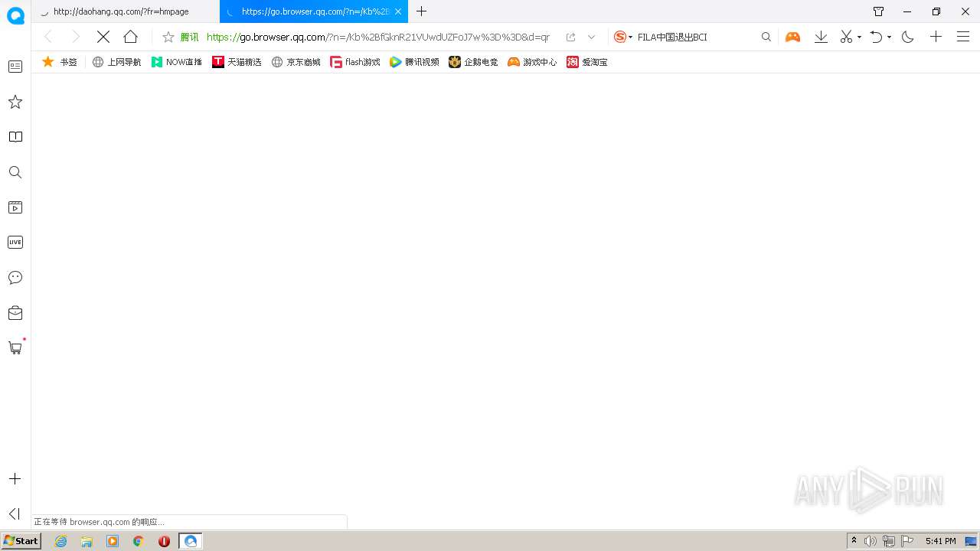Viewport: 980px width, 551px height.
Task: Open the 京东商城 bookmark
Action: click(x=296, y=62)
